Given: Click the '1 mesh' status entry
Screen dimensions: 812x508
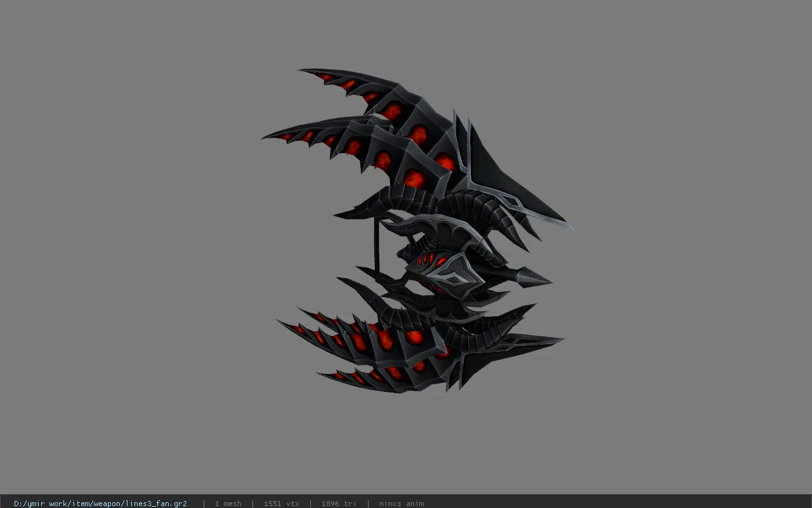Looking at the screenshot, I should pos(228,504).
